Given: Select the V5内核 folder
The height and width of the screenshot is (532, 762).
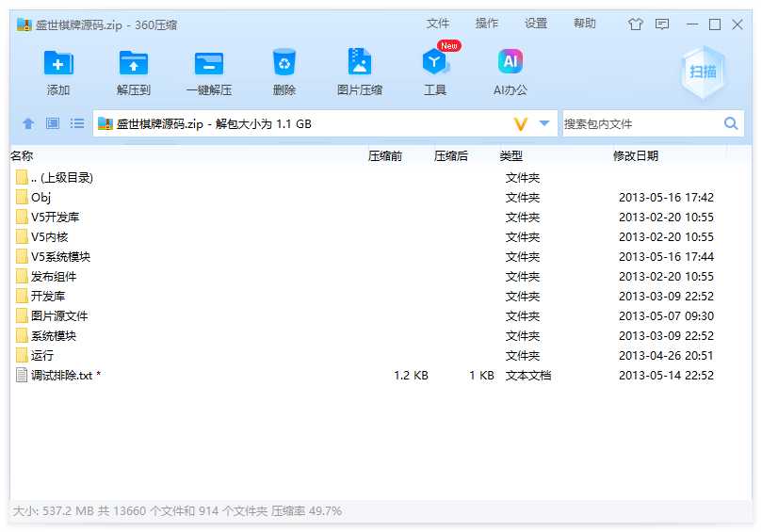Looking at the screenshot, I should [381, 236].
